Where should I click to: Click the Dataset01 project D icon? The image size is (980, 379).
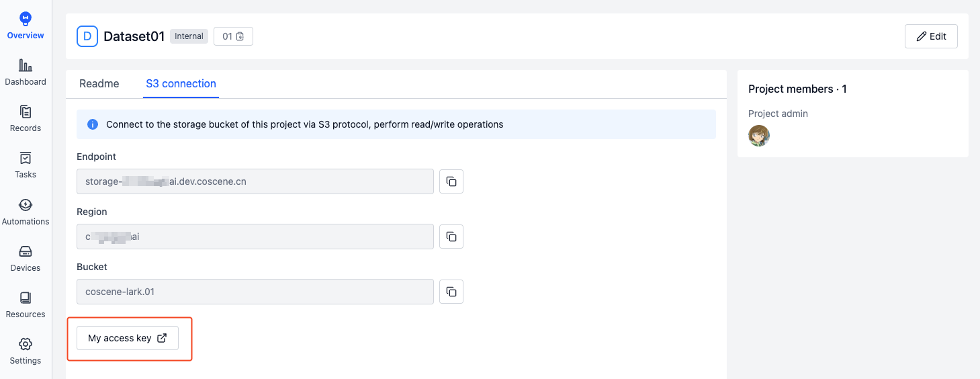[87, 36]
